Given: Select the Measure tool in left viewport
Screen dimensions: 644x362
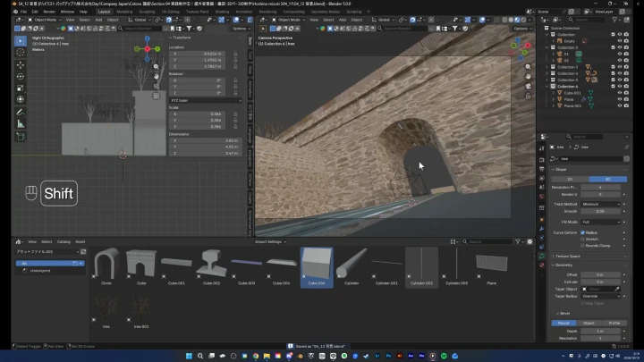Looking at the screenshot, I should (20, 123).
